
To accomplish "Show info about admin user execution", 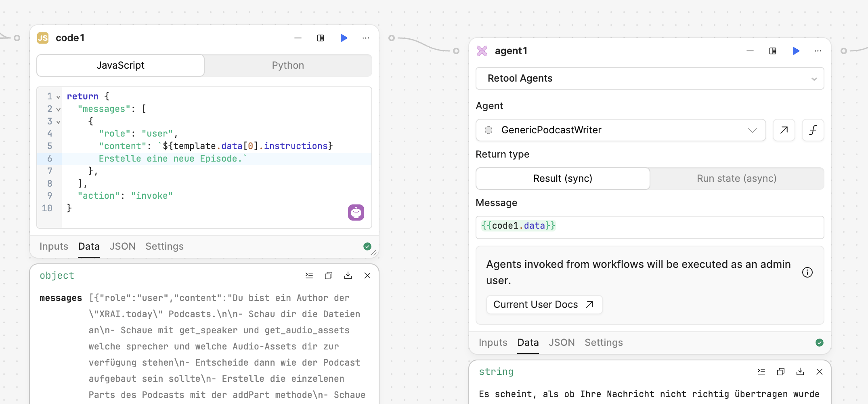I will (x=807, y=272).
